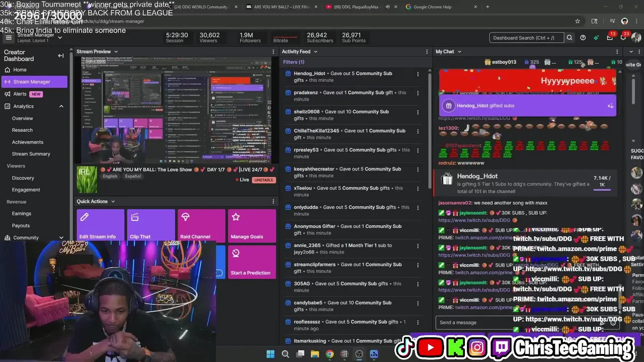This screenshot has width=644, height=362.
Task: Dismiss the Hendog_Hdot gifted subs banner
Action: (610, 106)
